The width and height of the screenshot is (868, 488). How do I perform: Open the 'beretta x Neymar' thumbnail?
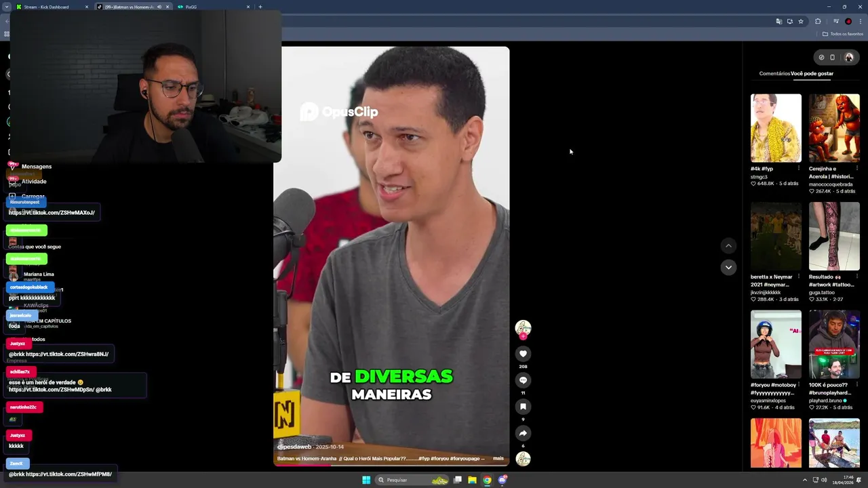pos(776,236)
